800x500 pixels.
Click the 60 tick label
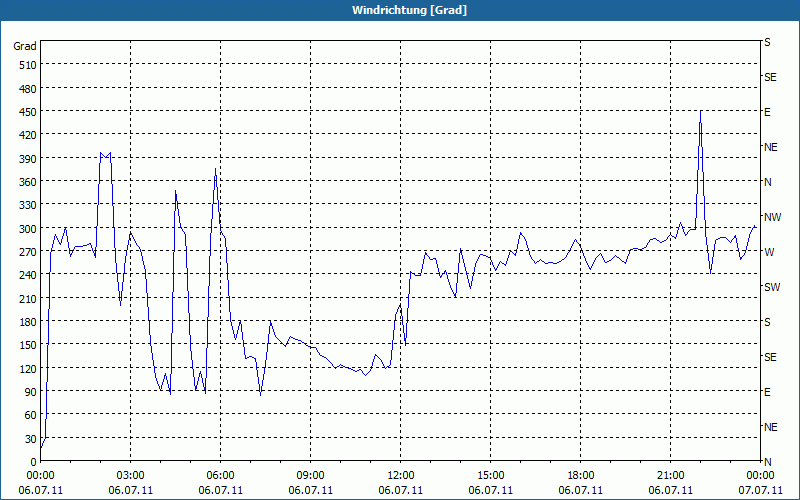tap(31, 415)
